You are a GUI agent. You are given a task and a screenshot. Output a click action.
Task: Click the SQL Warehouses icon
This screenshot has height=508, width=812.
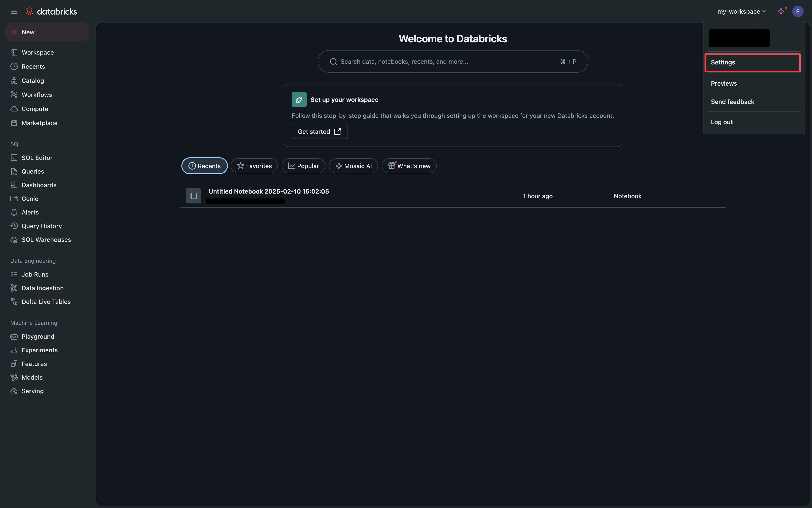(x=14, y=240)
